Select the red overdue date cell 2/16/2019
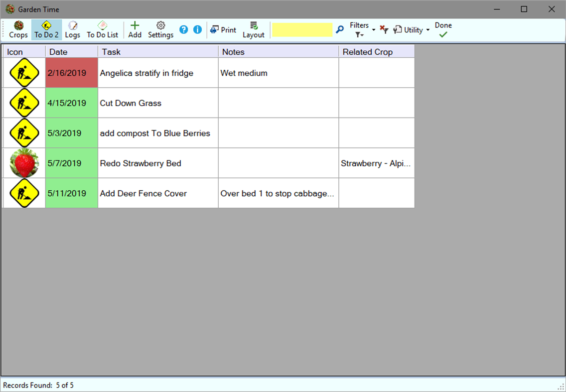Viewport: 566px width, 392px height. 71,73
